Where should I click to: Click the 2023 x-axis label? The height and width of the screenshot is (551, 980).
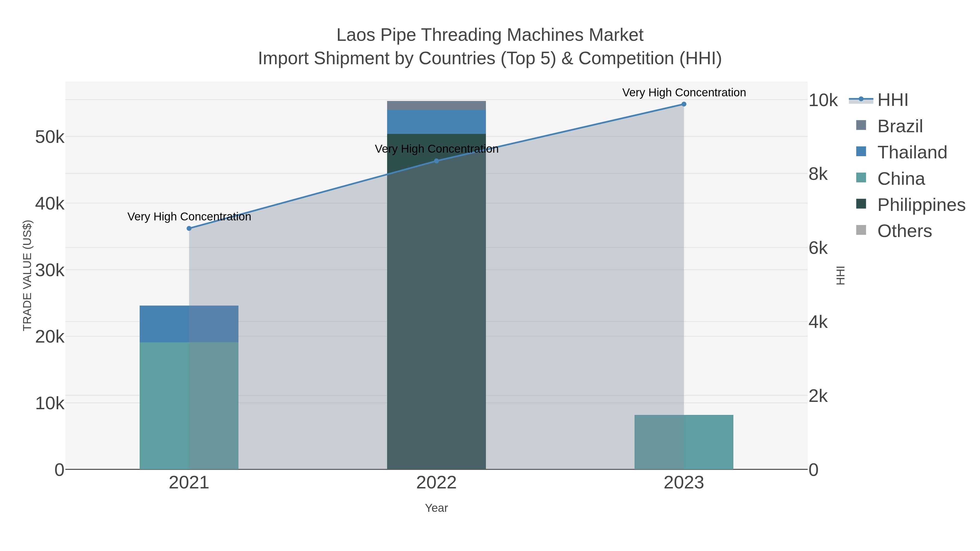684,482
